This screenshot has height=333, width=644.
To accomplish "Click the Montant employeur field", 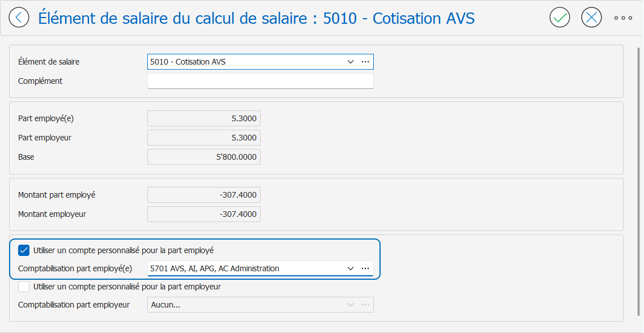I will [x=204, y=214].
